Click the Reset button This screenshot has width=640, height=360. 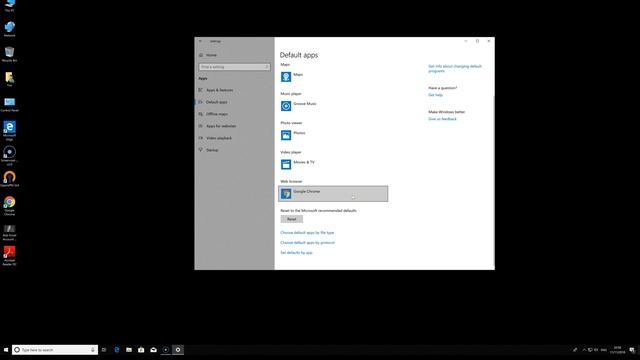click(x=291, y=219)
